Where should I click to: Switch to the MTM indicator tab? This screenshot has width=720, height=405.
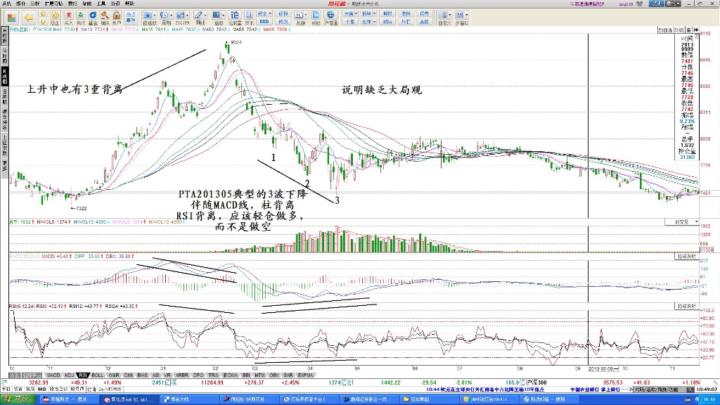[x=259, y=375]
